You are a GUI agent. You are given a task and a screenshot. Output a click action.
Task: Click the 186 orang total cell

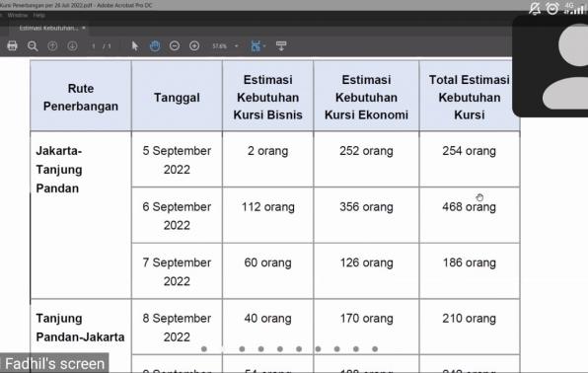tap(470, 271)
